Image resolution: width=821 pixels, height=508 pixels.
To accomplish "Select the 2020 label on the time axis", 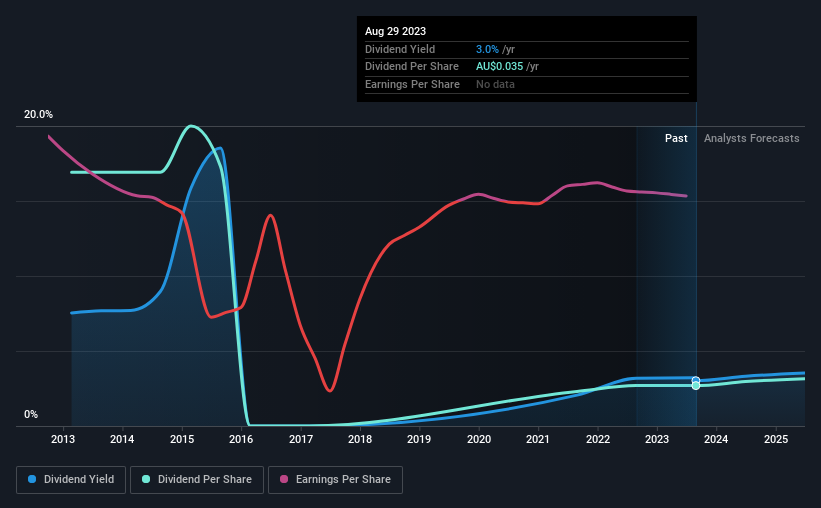I will pyautogui.click(x=479, y=439).
